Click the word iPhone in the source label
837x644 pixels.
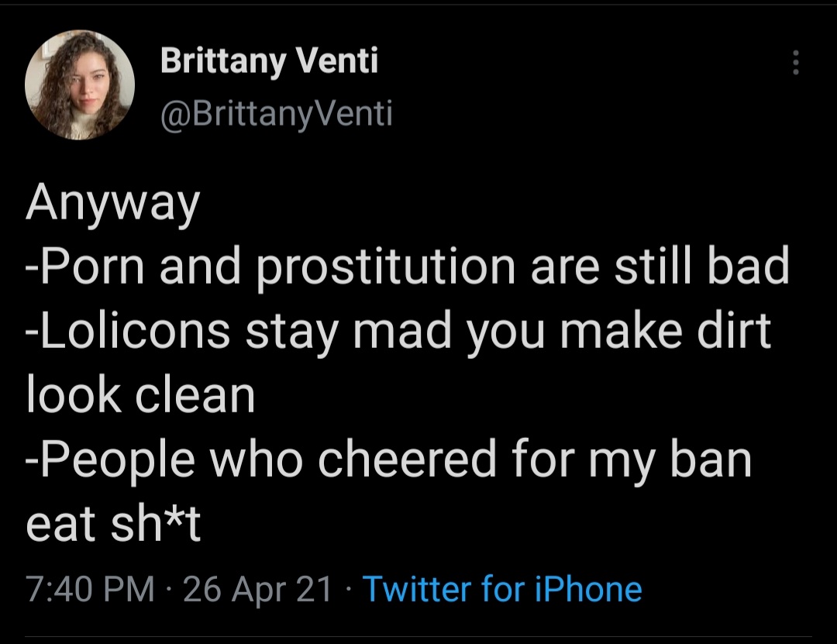coord(588,589)
